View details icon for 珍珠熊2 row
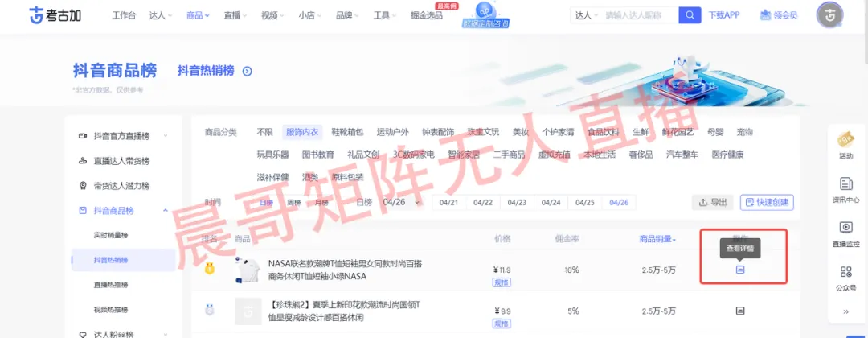Screen dimensions: 868x338 pyautogui.click(x=740, y=311)
